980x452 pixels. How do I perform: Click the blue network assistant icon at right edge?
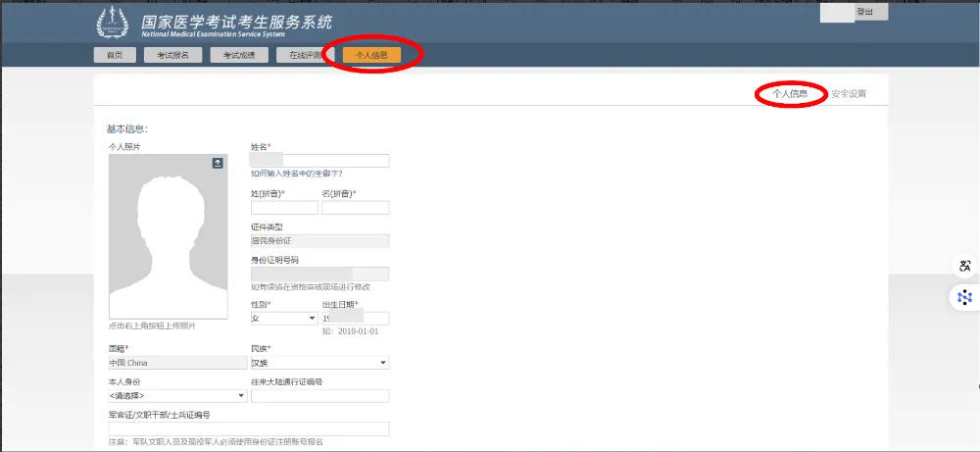(x=965, y=297)
